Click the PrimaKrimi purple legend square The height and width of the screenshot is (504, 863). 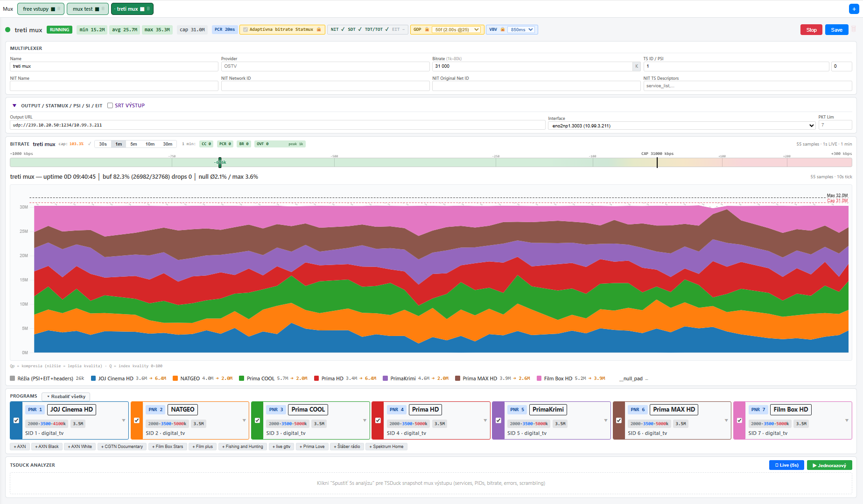[x=386, y=378]
